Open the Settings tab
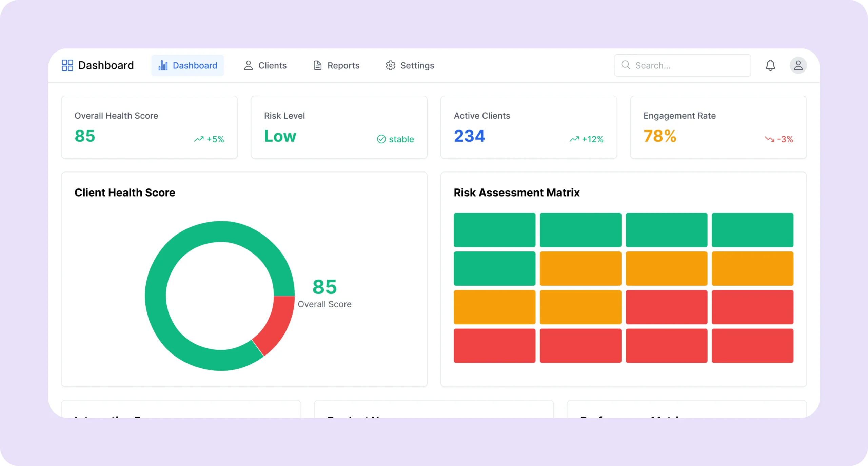The image size is (868, 466). click(x=410, y=65)
